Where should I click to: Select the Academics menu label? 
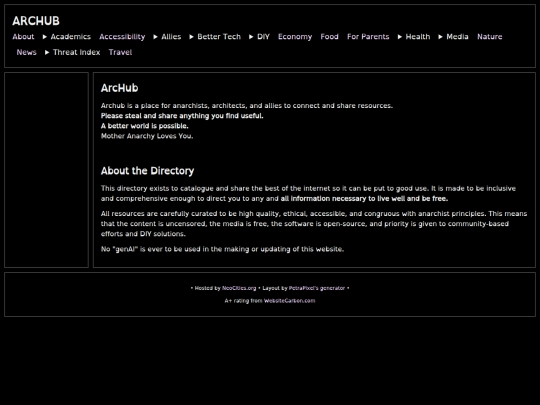pyautogui.click(x=71, y=37)
